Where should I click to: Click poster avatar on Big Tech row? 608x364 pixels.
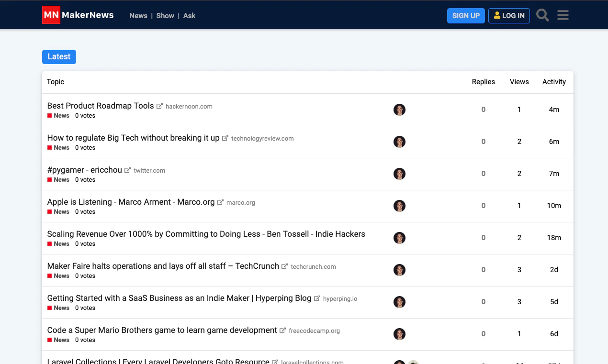point(399,142)
